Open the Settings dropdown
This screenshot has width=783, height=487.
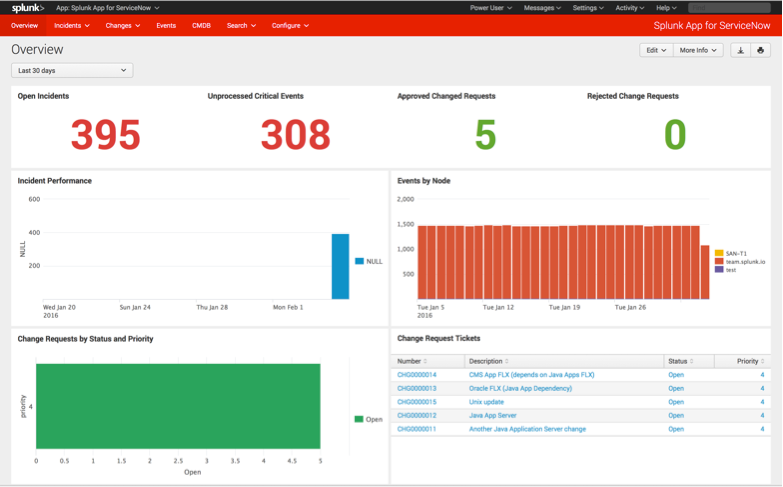pos(588,8)
